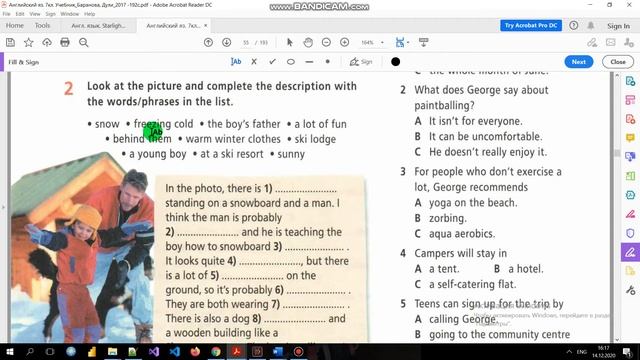The height and width of the screenshot is (360, 640).
Task: Open Windows taskbar search
Action: (x=30, y=351)
